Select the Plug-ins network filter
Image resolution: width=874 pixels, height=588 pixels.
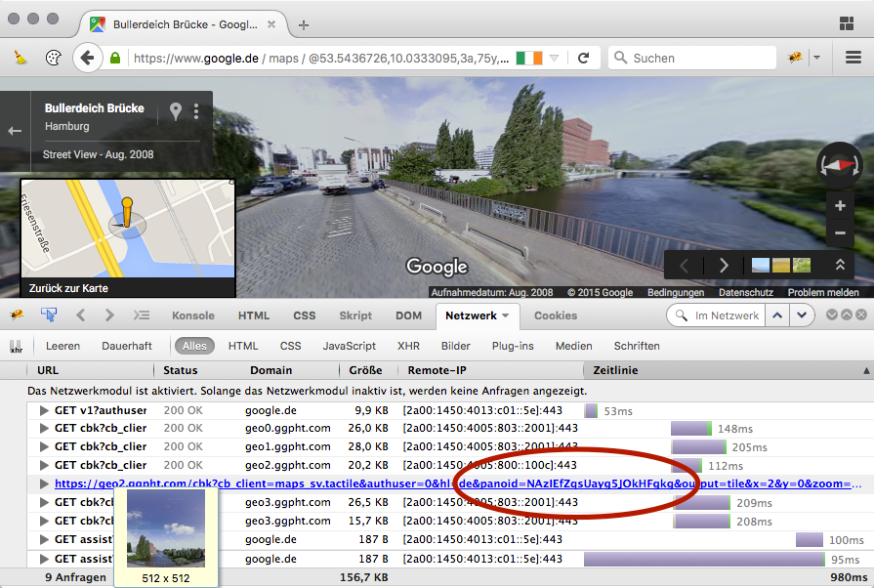coord(513,346)
